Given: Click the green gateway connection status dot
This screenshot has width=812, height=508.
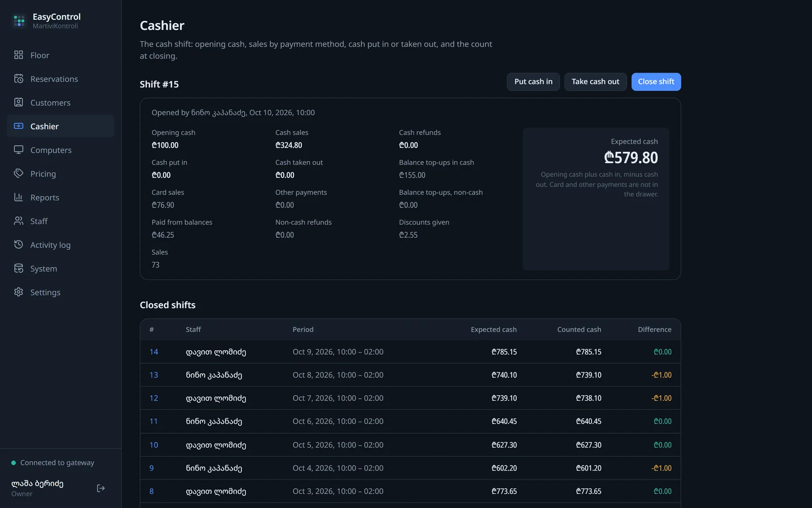Looking at the screenshot, I should point(14,463).
